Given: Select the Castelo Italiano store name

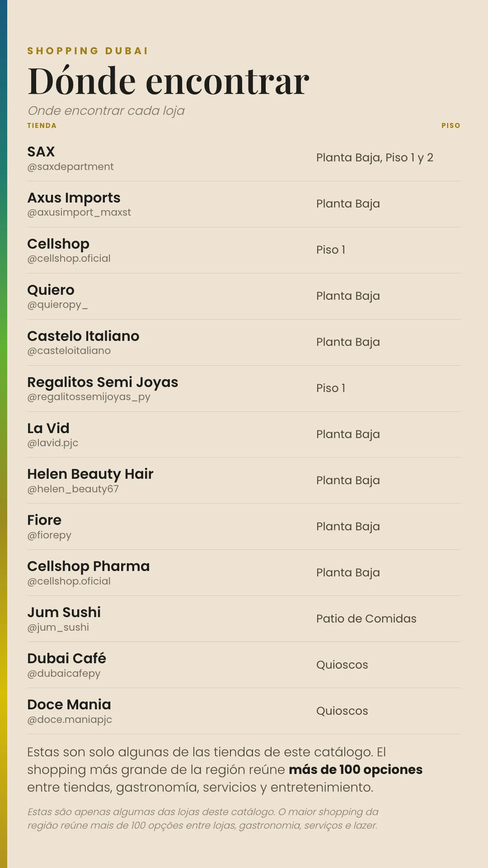Looking at the screenshot, I should click(x=83, y=336).
